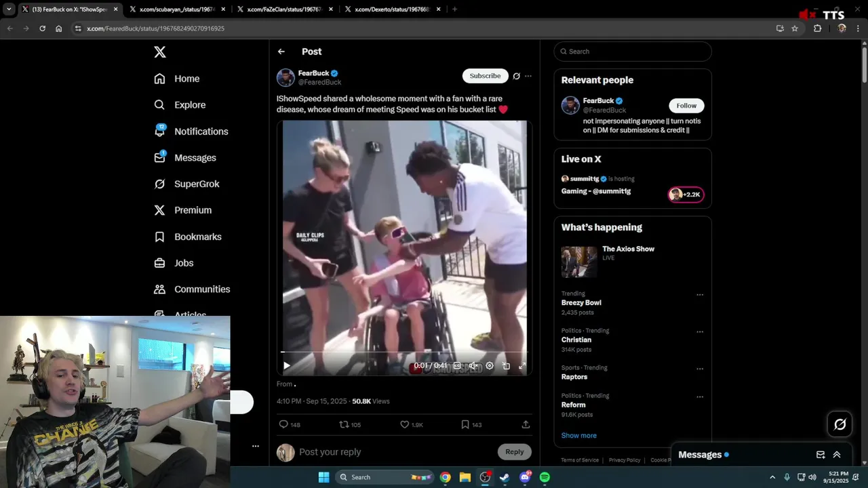
Task: Open more options for Christian trend
Action: click(x=700, y=332)
